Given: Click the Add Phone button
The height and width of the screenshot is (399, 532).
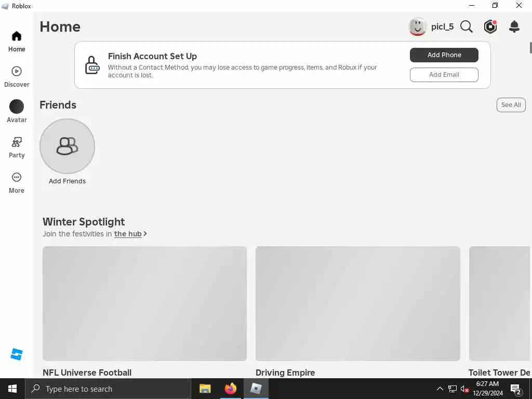Looking at the screenshot, I should (x=444, y=55).
